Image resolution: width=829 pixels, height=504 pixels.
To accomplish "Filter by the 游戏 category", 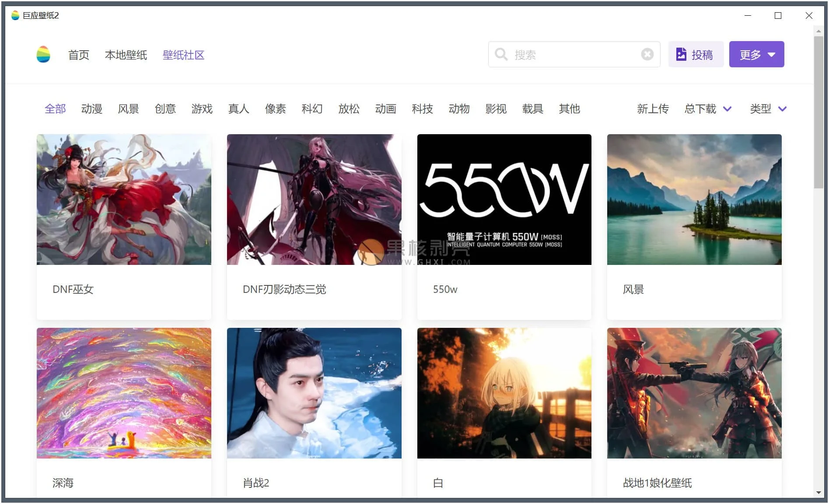I will (x=202, y=109).
